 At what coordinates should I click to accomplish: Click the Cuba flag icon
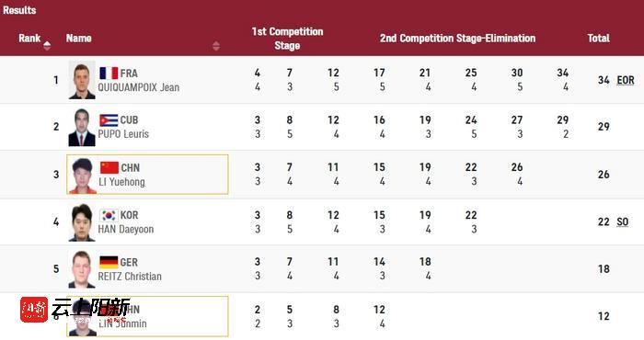click(109, 120)
